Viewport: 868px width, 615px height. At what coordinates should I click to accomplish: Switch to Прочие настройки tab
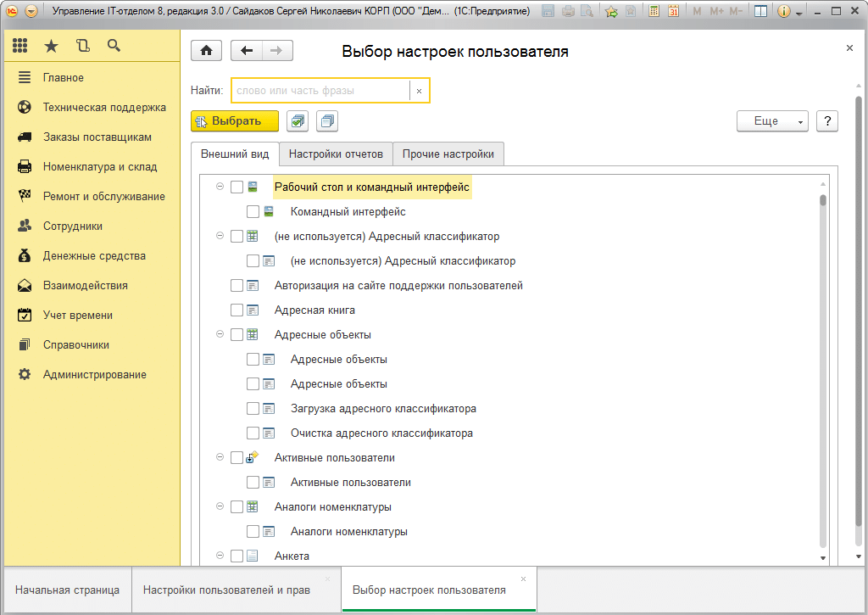click(448, 154)
